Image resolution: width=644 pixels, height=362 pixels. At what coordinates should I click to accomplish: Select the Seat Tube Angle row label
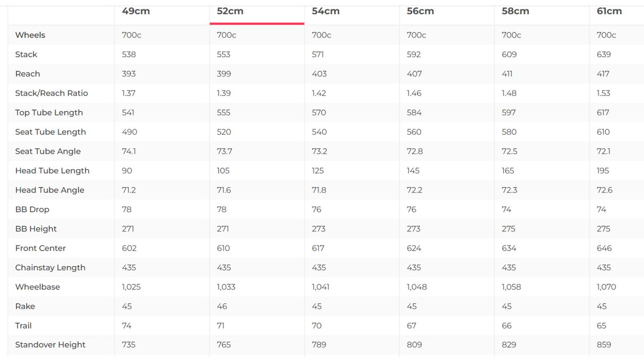(48, 152)
